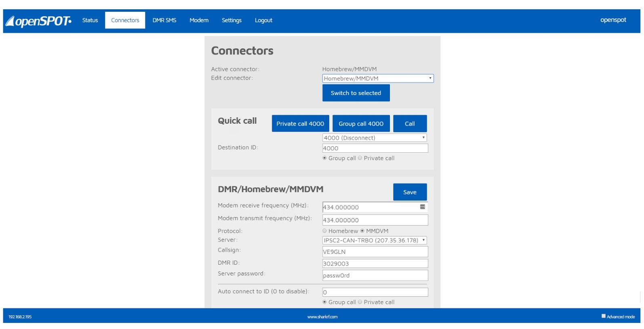Select Private call under Auto connect

pyautogui.click(x=360, y=302)
